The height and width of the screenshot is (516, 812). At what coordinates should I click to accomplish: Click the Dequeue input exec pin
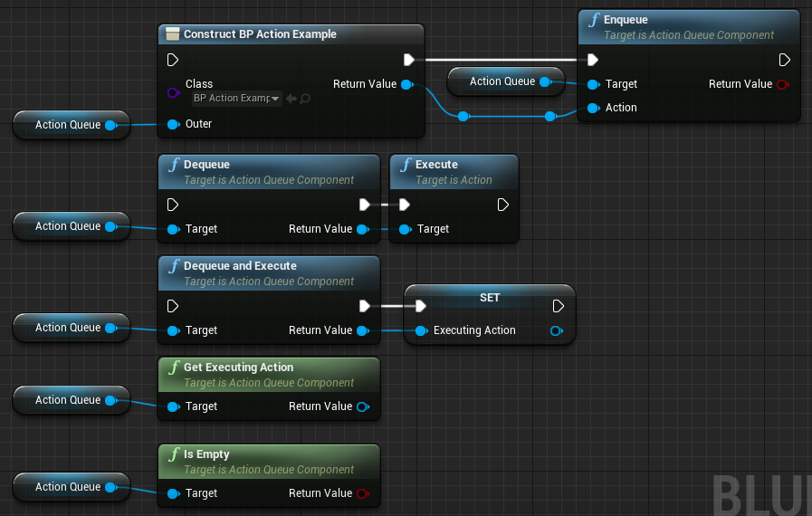[x=173, y=205]
